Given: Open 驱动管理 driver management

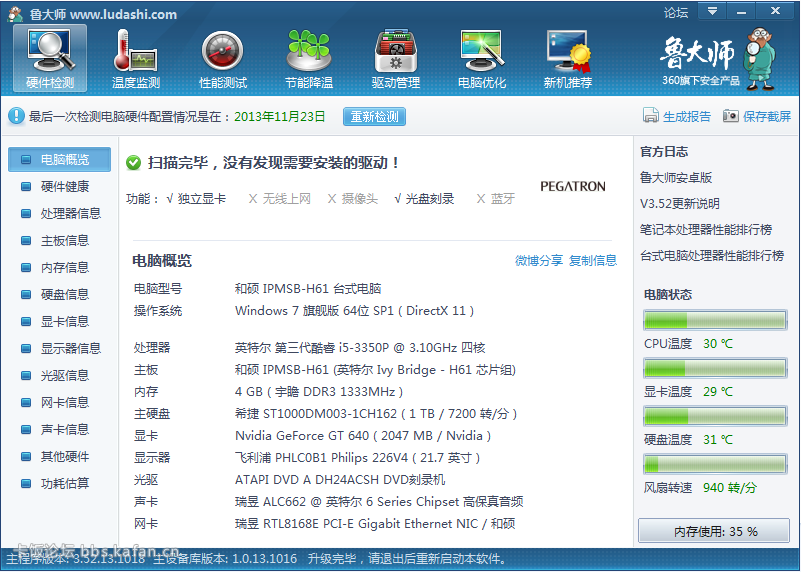Looking at the screenshot, I should coord(396,58).
